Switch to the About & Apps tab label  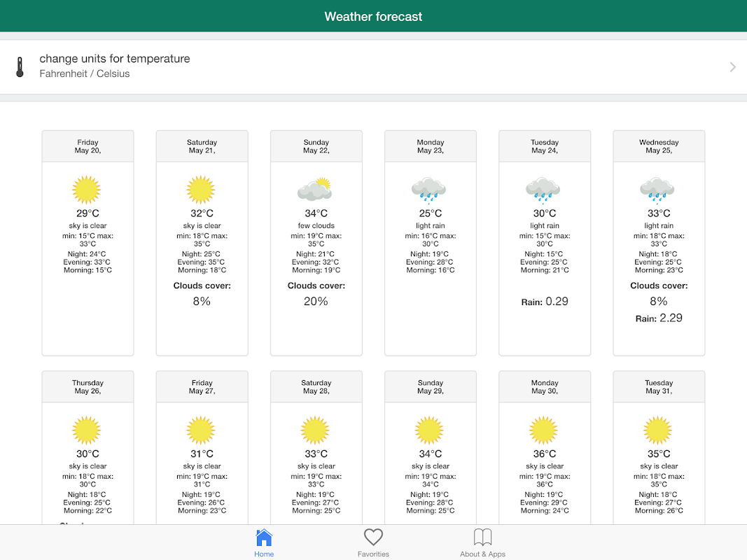coord(482,554)
